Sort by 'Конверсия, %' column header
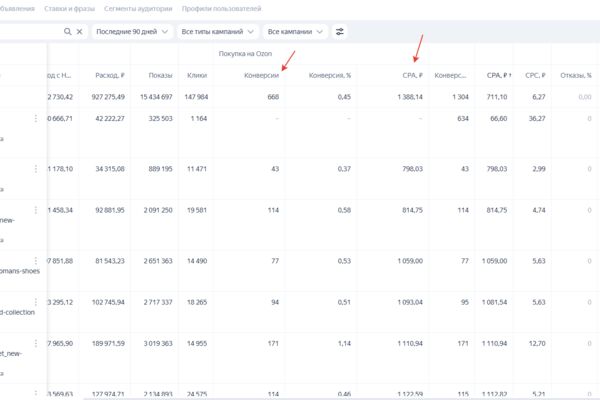Screen dimensions: 600x400 click(329, 75)
